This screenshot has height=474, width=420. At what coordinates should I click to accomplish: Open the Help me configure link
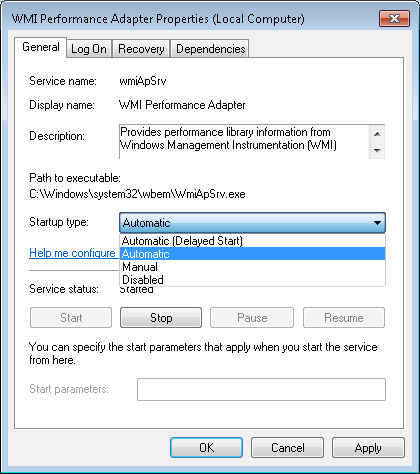72,253
